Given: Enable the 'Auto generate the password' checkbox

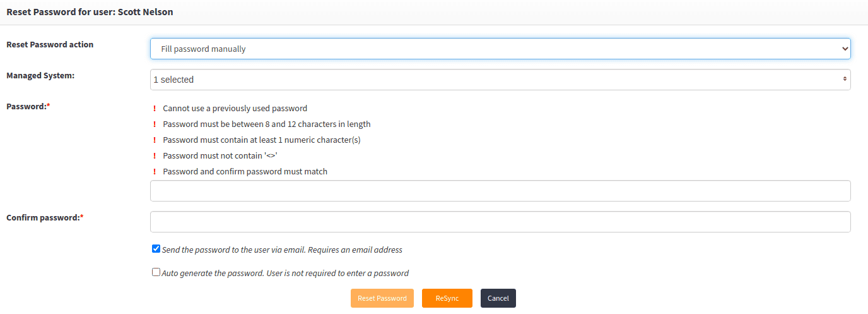Looking at the screenshot, I should pos(156,272).
